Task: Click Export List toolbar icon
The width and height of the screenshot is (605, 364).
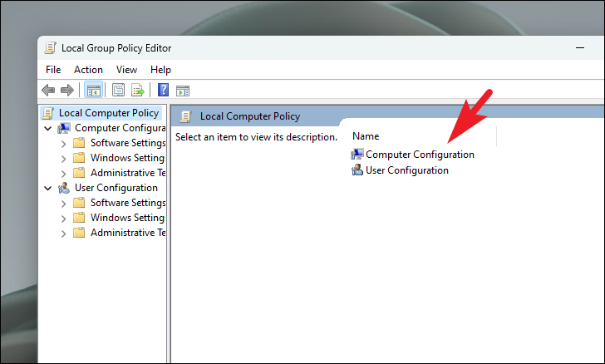Action: tap(137, 91)
